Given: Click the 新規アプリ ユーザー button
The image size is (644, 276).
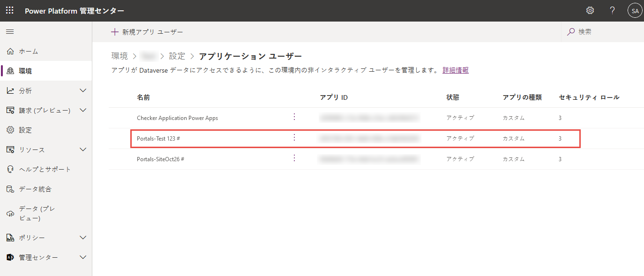Looking at the screenshot, I should click(x=147, y=32).
